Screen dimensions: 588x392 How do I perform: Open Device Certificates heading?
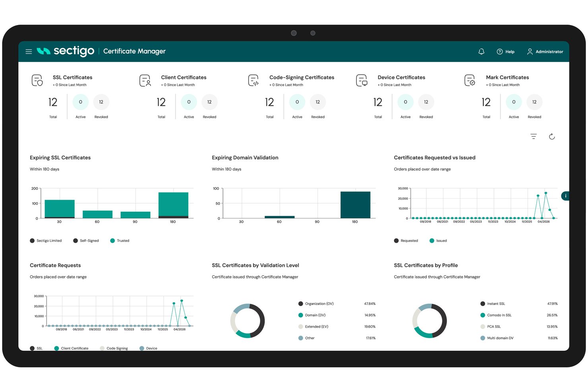point(401,77)
